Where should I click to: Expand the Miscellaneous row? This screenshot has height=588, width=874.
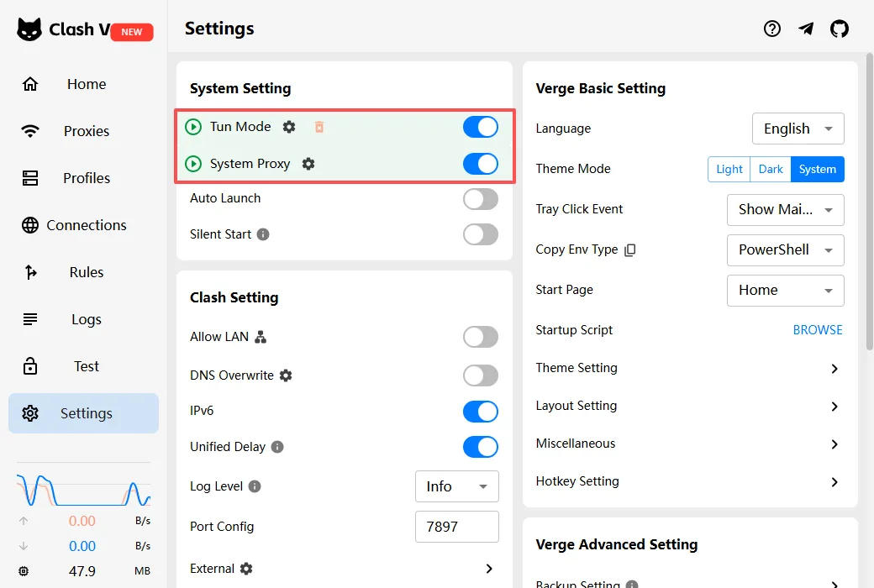[x=689, y=444]
